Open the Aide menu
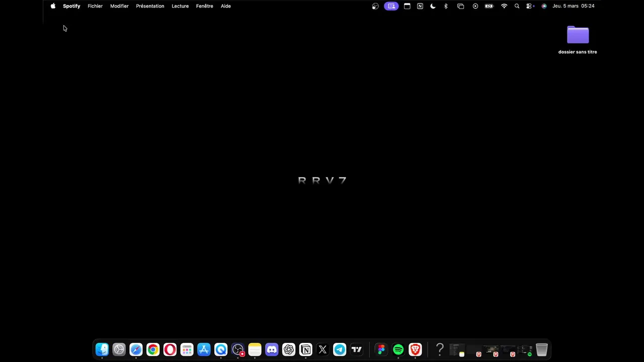 click(x=226, y=6)
